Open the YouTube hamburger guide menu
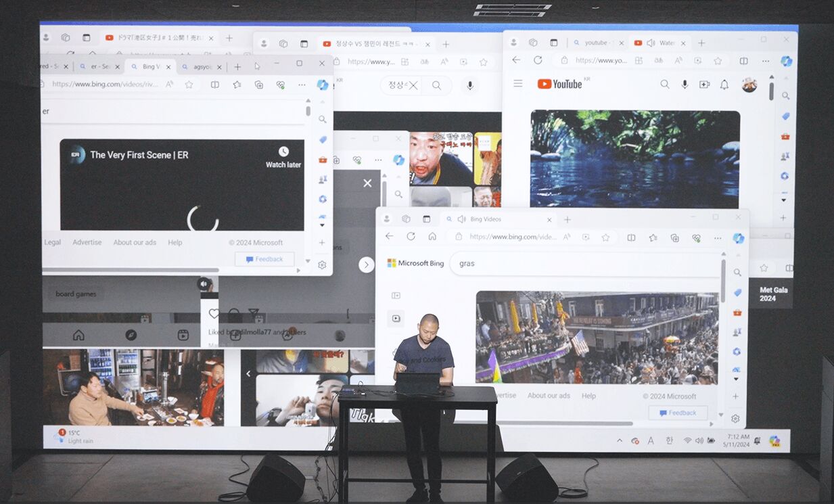The height and width of the screenshot is (504, 834). click(x=518, y=83)
